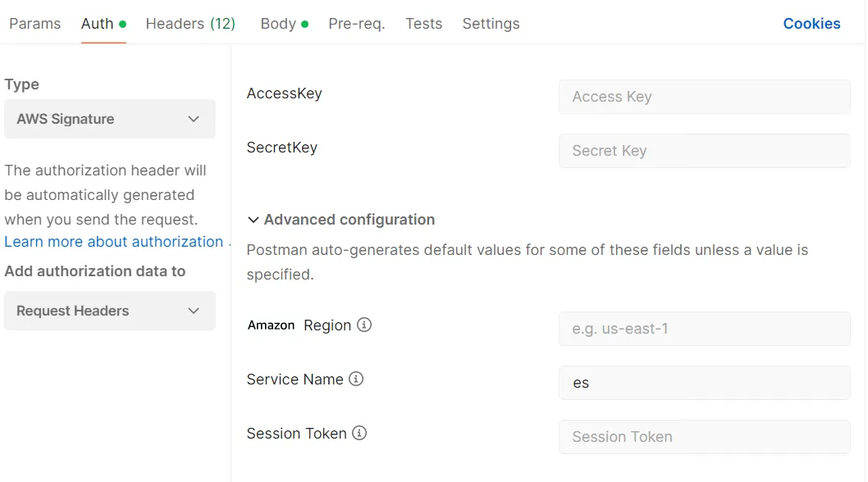
Task: Go to the Tests tab
Action: point(423,24)
